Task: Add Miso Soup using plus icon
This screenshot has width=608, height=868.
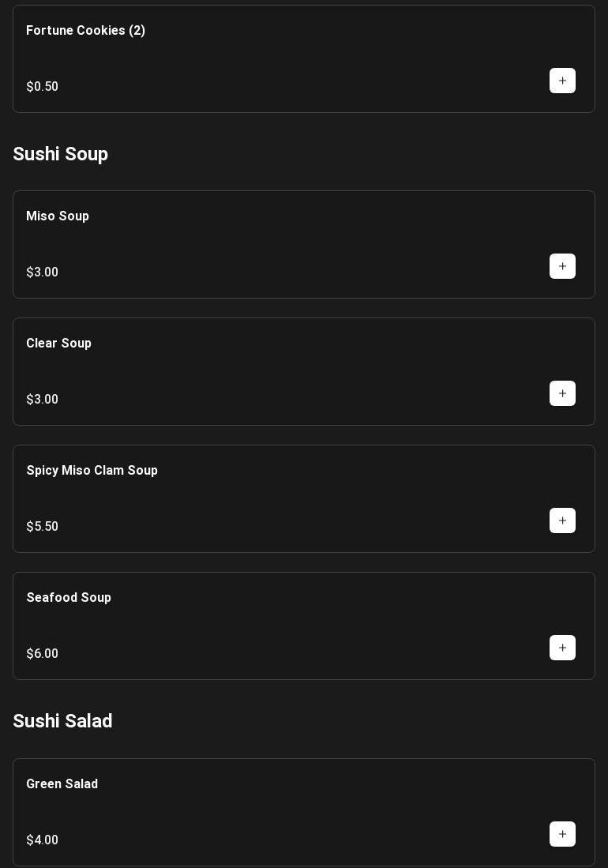Action: coord(562,266)
